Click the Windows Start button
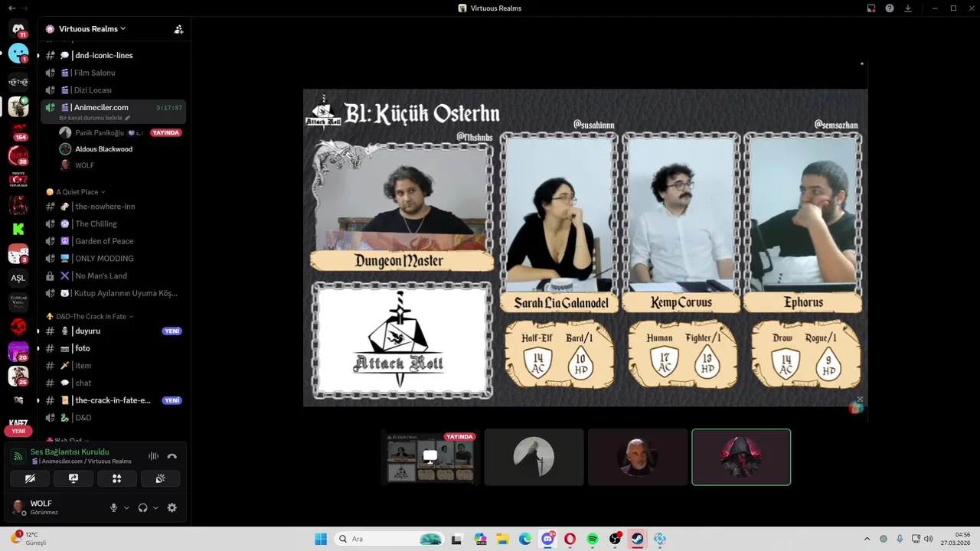Viewport: 980px width, 551px height. 321,539
